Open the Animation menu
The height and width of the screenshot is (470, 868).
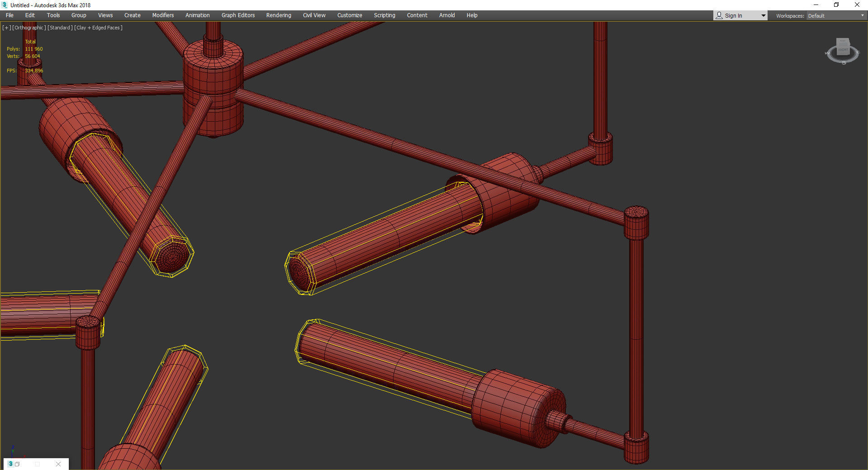[197, 15]
